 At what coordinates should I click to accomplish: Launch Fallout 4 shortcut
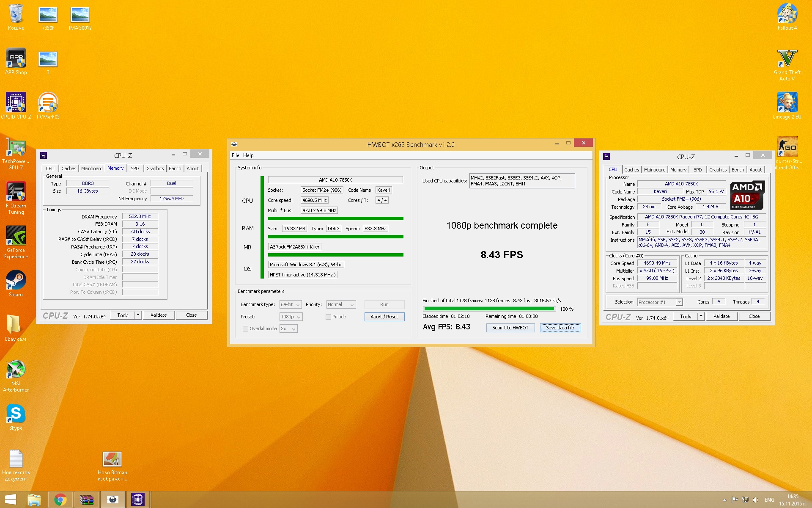pyautogui.click(x=787, y=17)
